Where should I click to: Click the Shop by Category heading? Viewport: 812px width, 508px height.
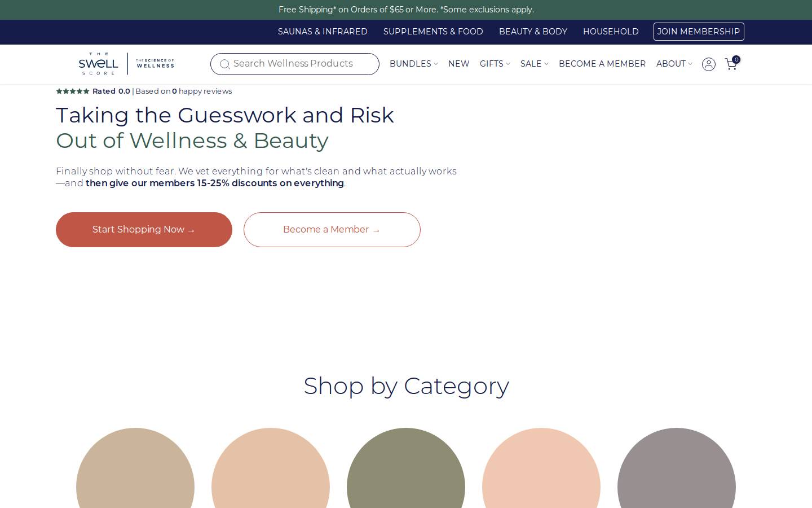coord(406,387)
